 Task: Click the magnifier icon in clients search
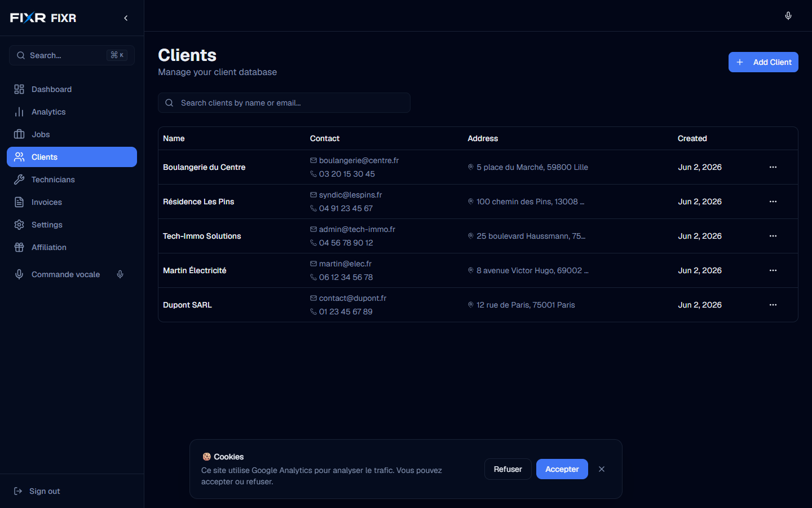pyautogui.click(x=169, y=103)
